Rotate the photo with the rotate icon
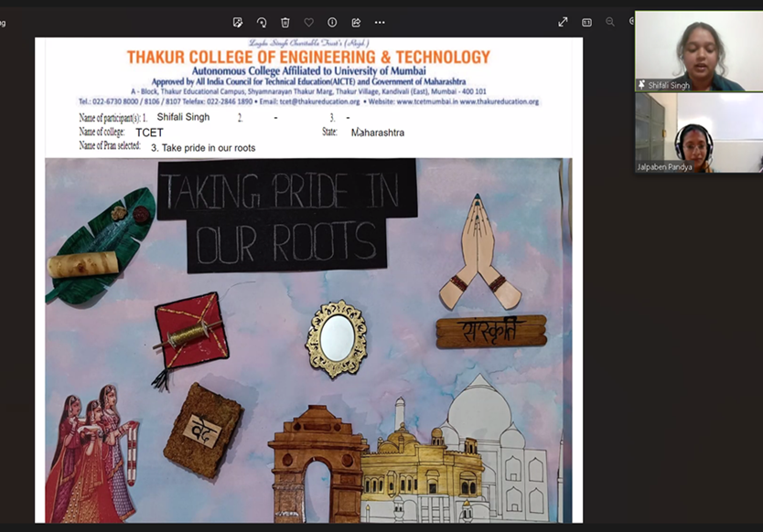 tap(262, 22)
